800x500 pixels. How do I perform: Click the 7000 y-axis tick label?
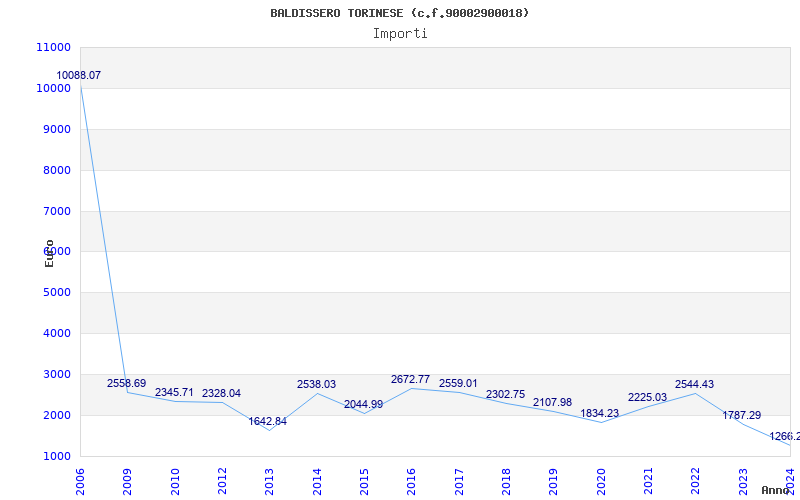57,211
